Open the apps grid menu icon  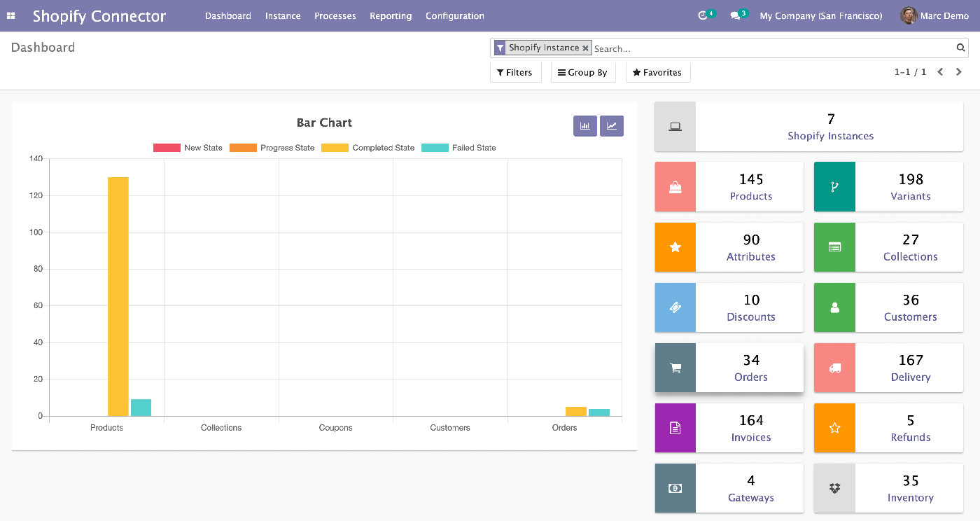click(x=11, y=15)
